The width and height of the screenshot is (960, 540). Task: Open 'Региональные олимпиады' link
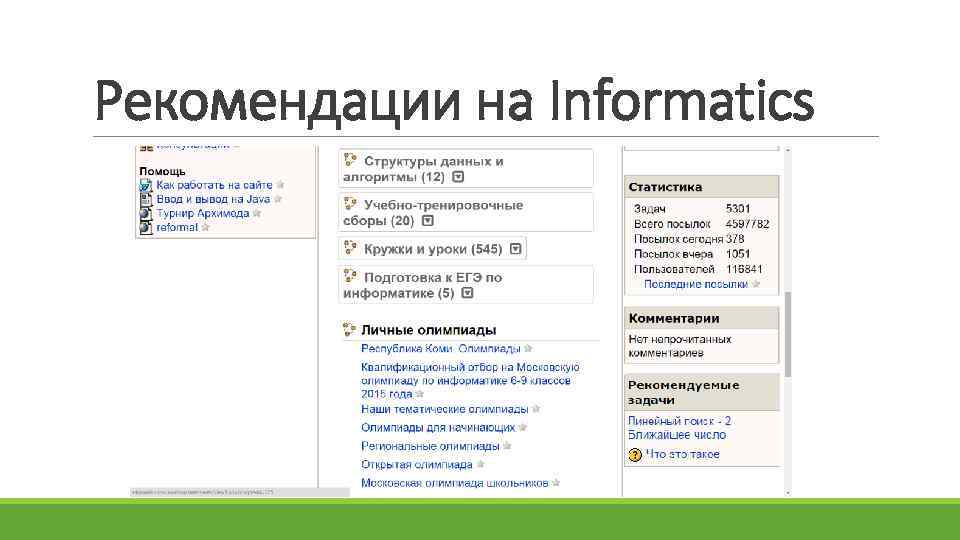coord(430,446)
